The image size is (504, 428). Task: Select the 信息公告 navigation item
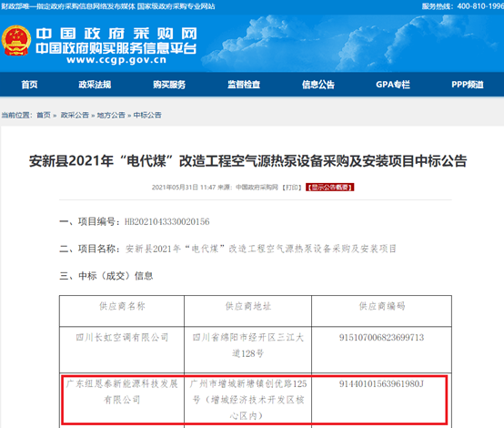coord(318,85)
